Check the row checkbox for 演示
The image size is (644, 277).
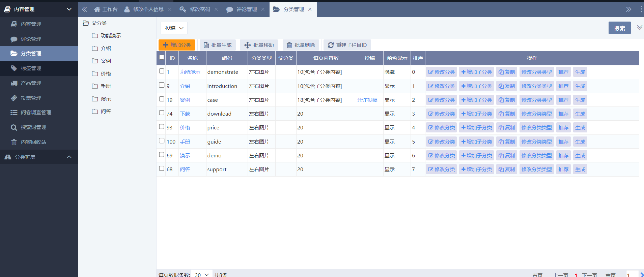(162, 155)
